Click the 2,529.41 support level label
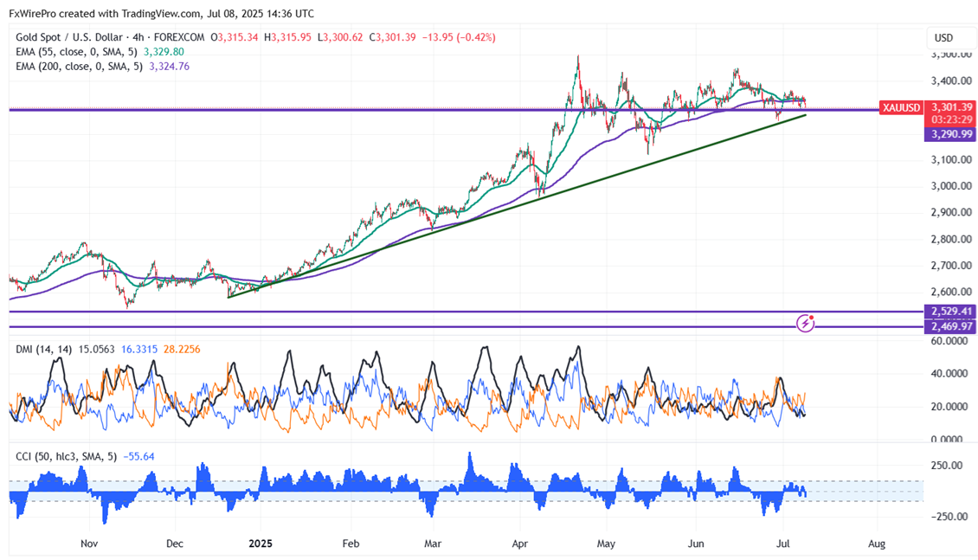The height and width of the screenshot is (560, 978). (951, 312)
